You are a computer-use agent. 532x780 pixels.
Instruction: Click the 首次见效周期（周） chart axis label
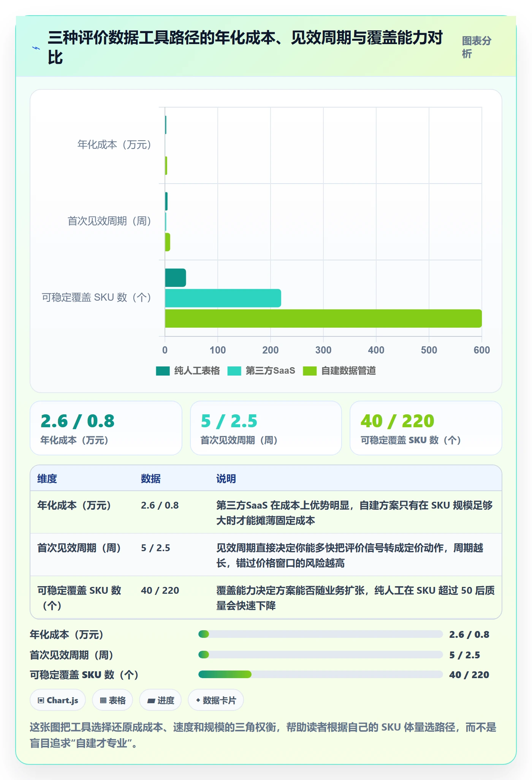click(110, 221)
